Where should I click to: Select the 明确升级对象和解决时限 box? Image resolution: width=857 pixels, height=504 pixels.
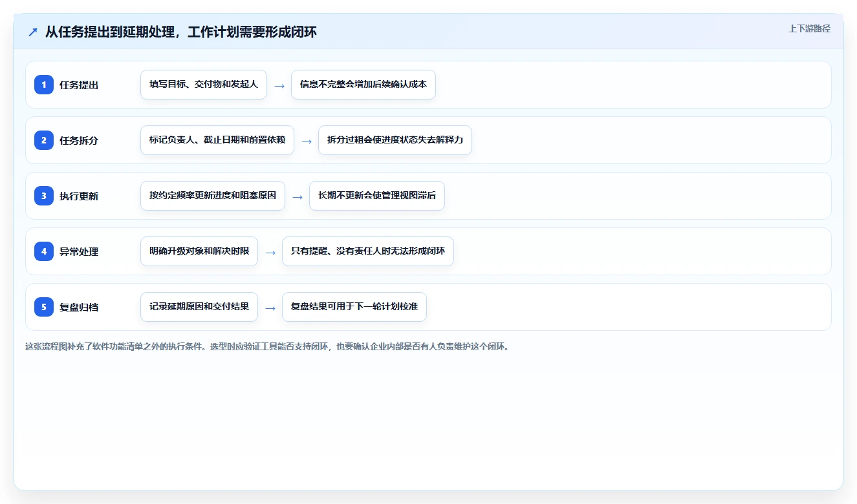[199, 251]
